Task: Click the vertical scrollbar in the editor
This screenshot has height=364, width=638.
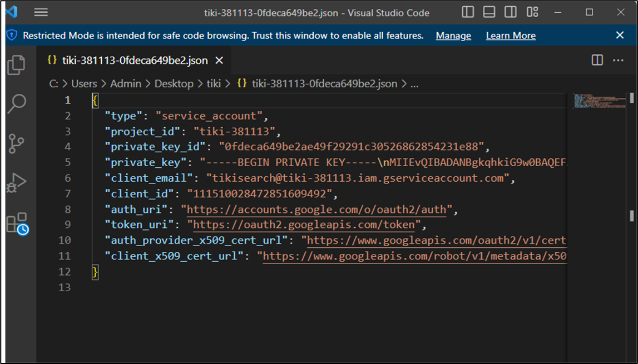Action: [632, 215]
